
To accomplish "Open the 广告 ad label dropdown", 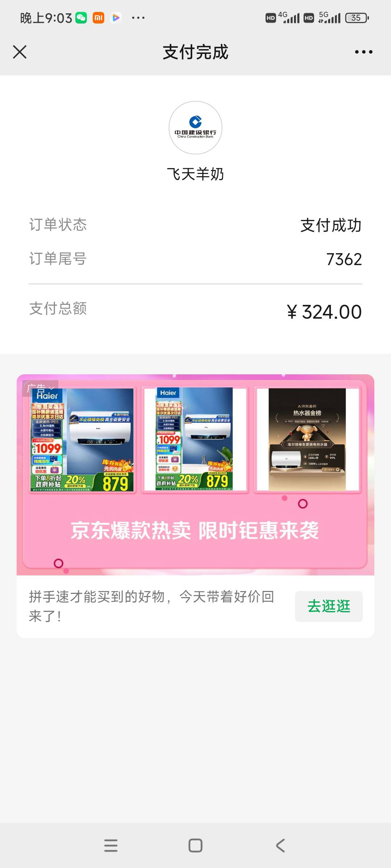I will point(40,388).
